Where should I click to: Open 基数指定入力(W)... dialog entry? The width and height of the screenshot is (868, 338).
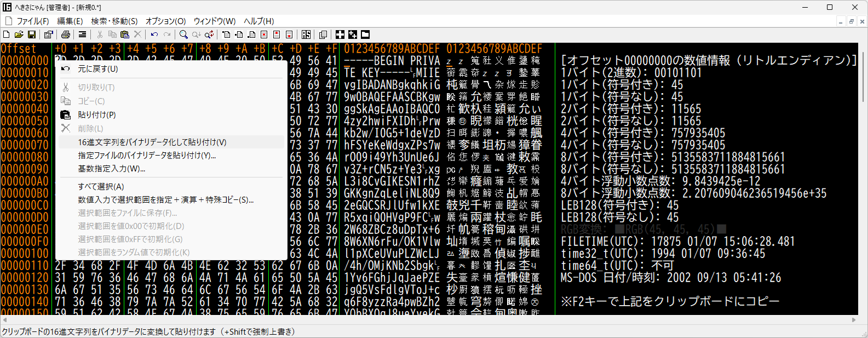click(x=111, y=169)
